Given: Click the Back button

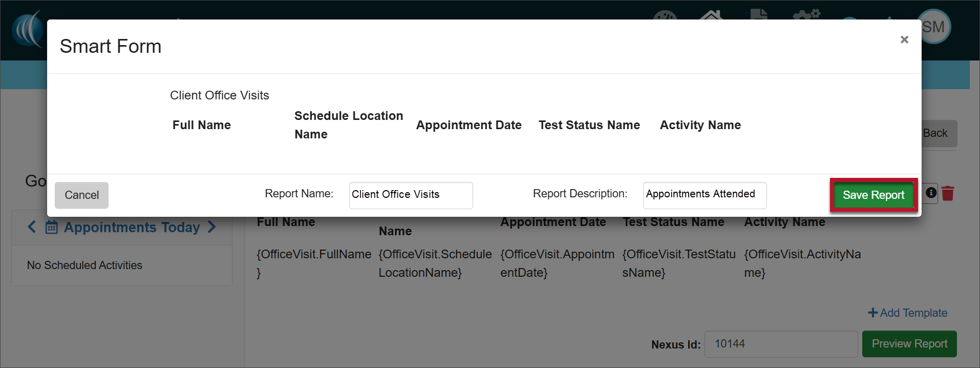Looking at the screenshot, I should 938,133.
